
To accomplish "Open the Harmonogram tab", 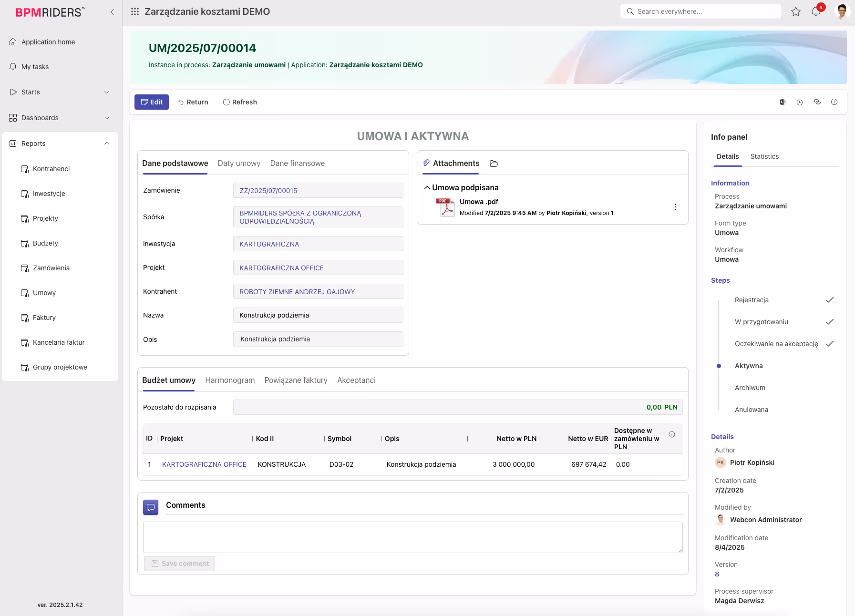I will [x=230, y=380].
